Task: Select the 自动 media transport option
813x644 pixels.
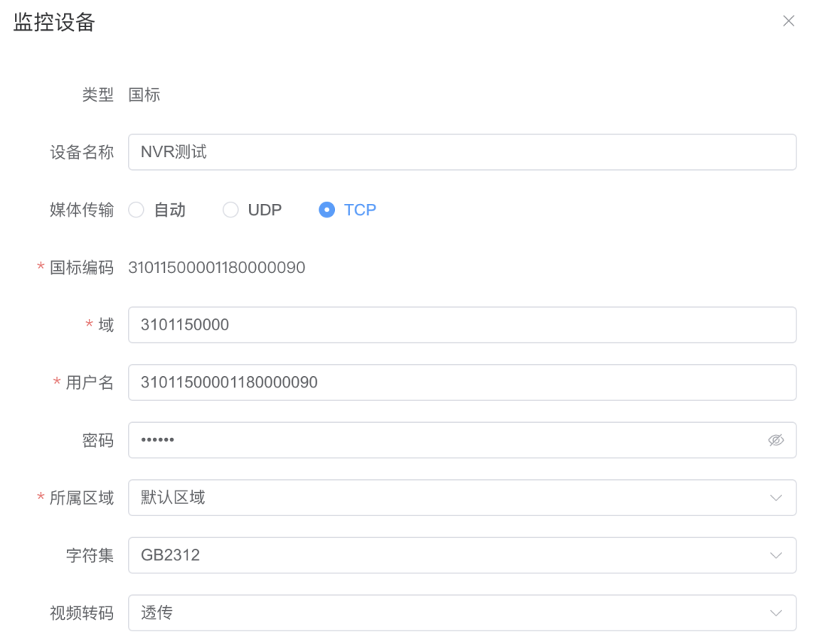Action: pyautogui.click(x=136, y=210)
